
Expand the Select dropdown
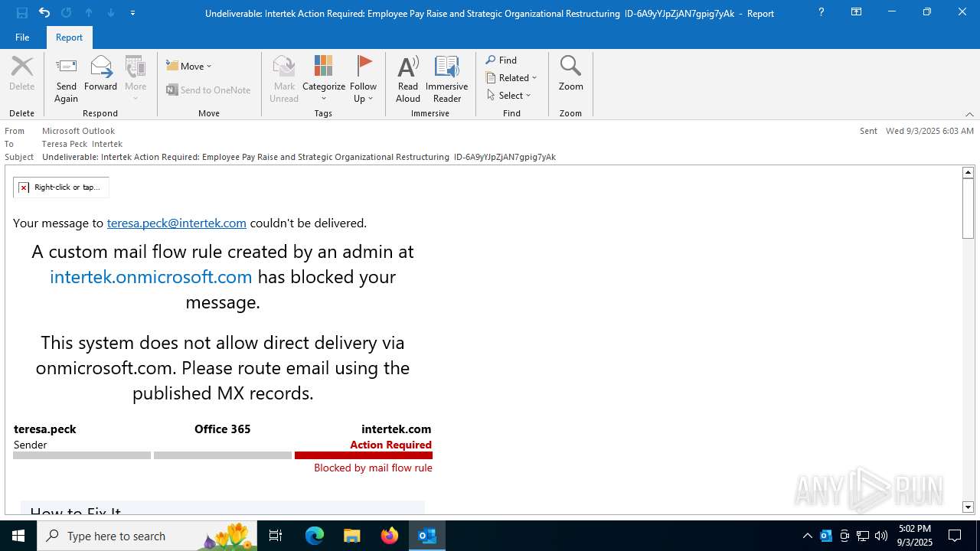pos(508,95)
